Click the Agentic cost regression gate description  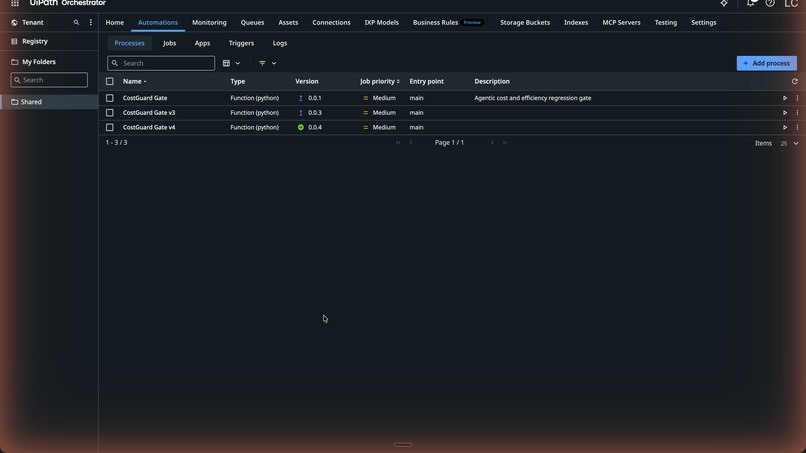pos(533,98)
